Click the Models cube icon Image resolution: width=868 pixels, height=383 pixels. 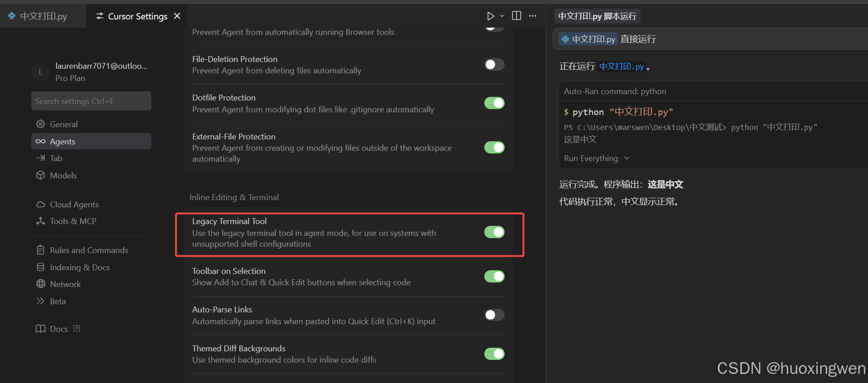[x=40, y=175]
